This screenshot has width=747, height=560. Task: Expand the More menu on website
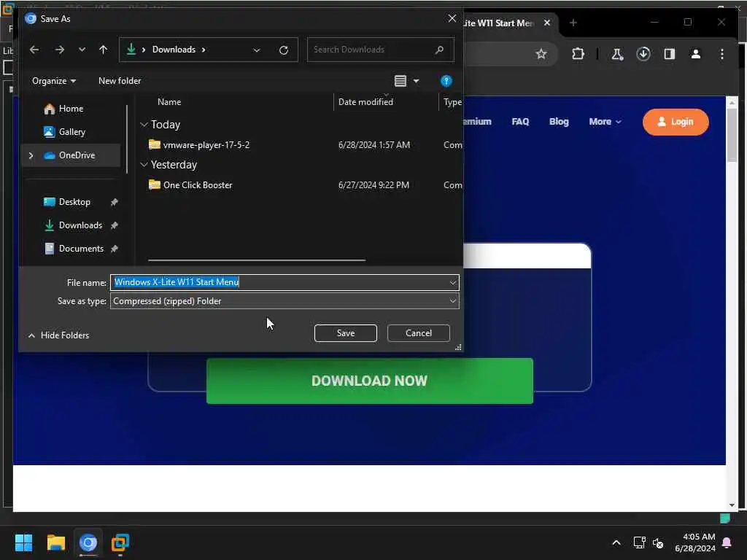click(605, 122)
